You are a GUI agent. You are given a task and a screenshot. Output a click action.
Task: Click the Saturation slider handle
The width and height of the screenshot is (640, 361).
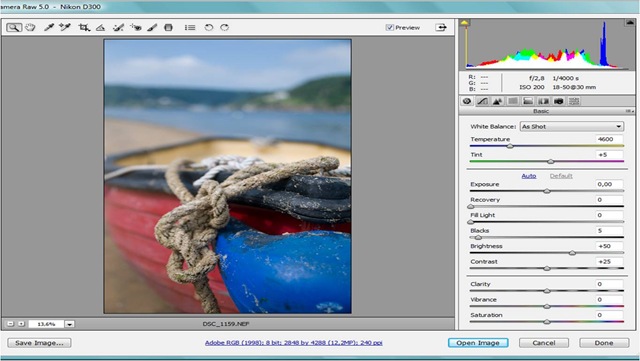(x=547, y=322)
